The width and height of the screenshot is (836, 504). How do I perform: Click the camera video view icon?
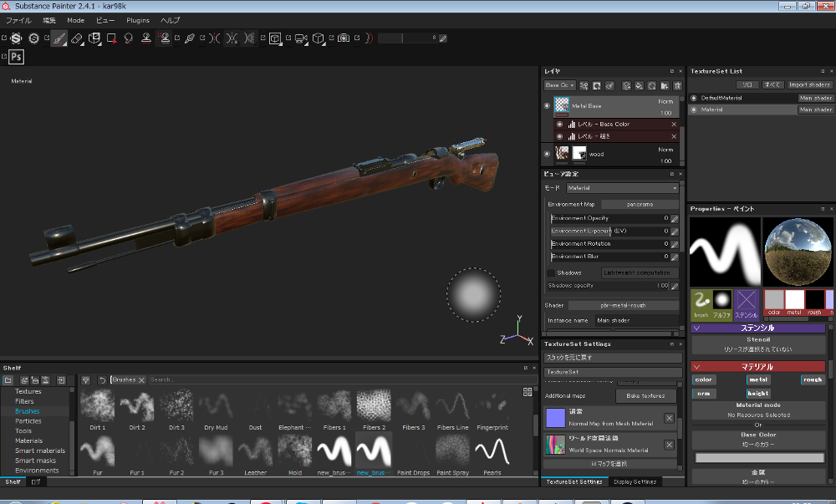[301, 38]
